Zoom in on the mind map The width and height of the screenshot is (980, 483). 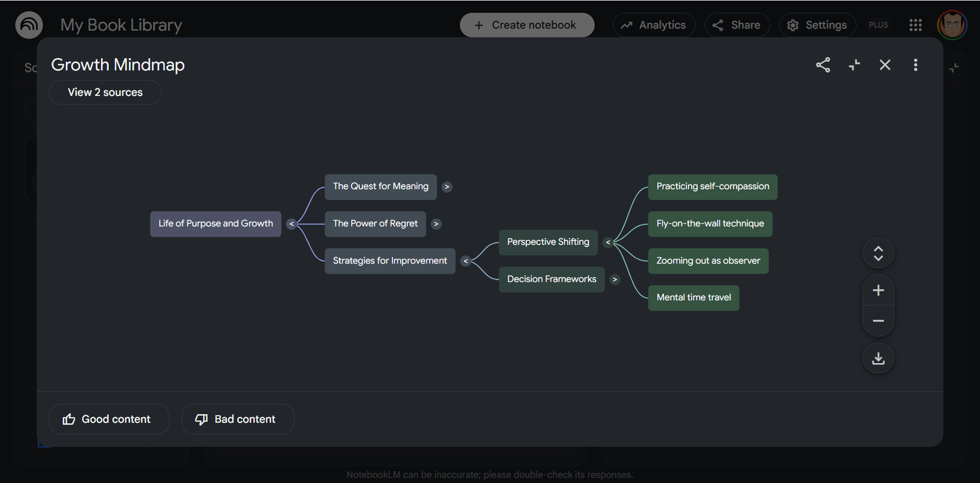878,290
